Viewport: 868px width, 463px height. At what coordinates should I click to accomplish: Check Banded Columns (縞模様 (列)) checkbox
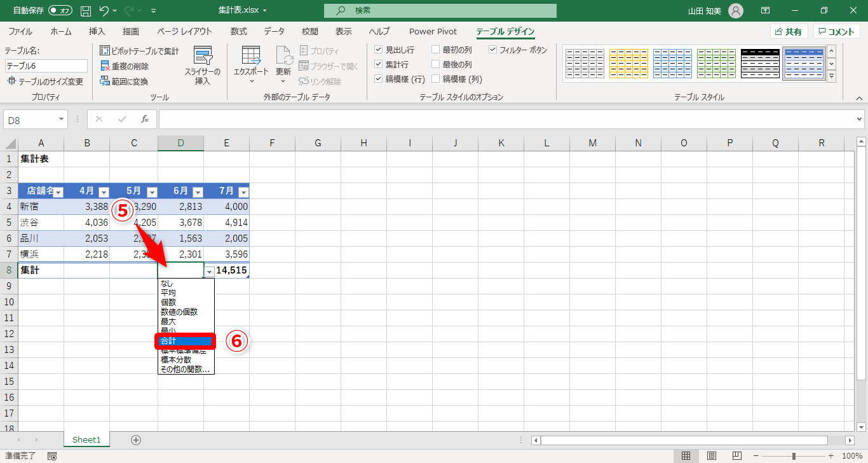435,79
